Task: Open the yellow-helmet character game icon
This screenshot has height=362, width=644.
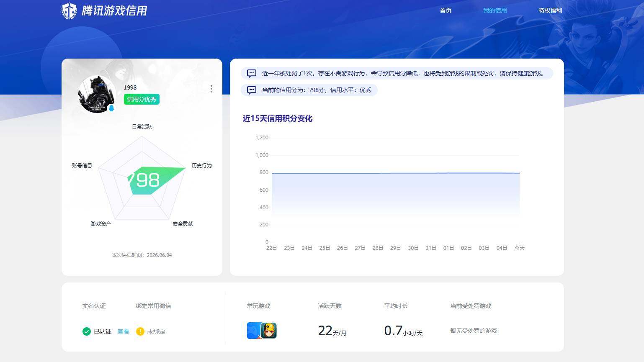Action: click(x=269, y=331)
